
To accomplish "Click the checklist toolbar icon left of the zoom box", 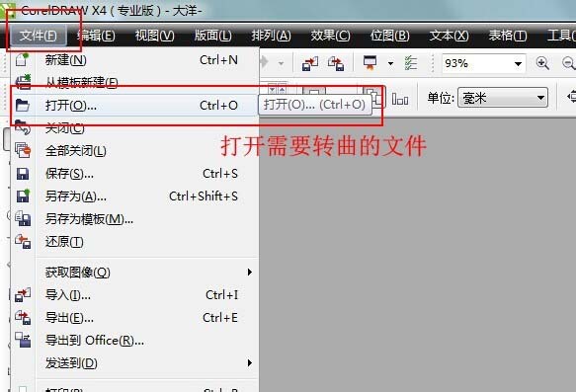I will [411, 63].
